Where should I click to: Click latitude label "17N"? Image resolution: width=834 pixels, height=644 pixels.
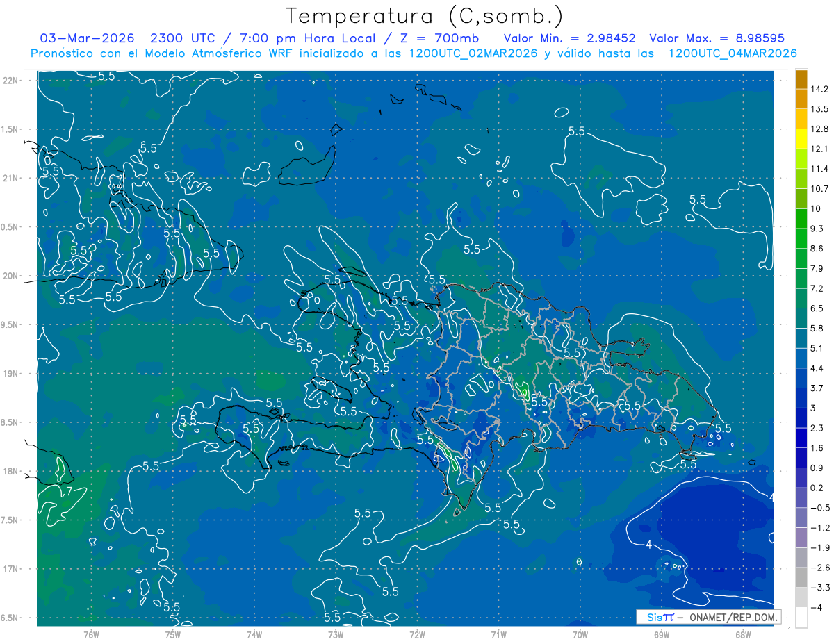pyautogui.click(x=10, y=569)
